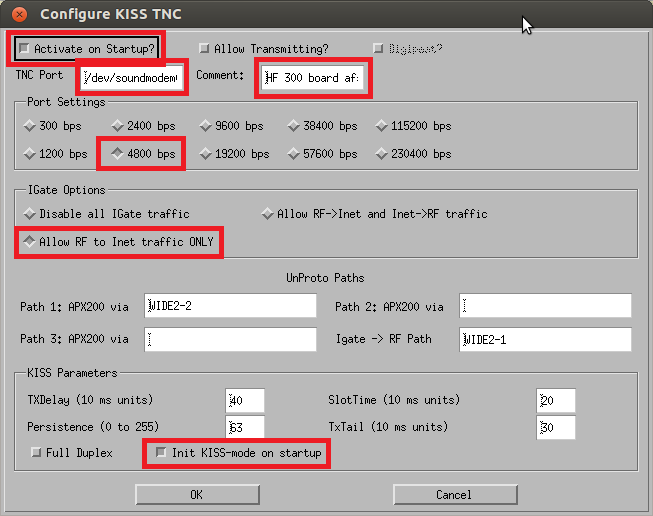Edit the TxTail value field
Viewport: 653px width, 516px height.
556,427
